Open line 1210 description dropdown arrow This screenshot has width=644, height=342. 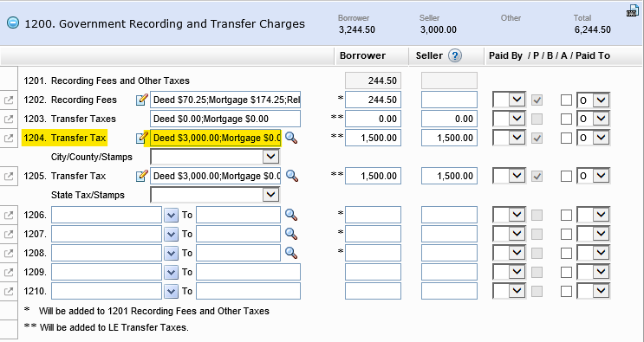171,291
